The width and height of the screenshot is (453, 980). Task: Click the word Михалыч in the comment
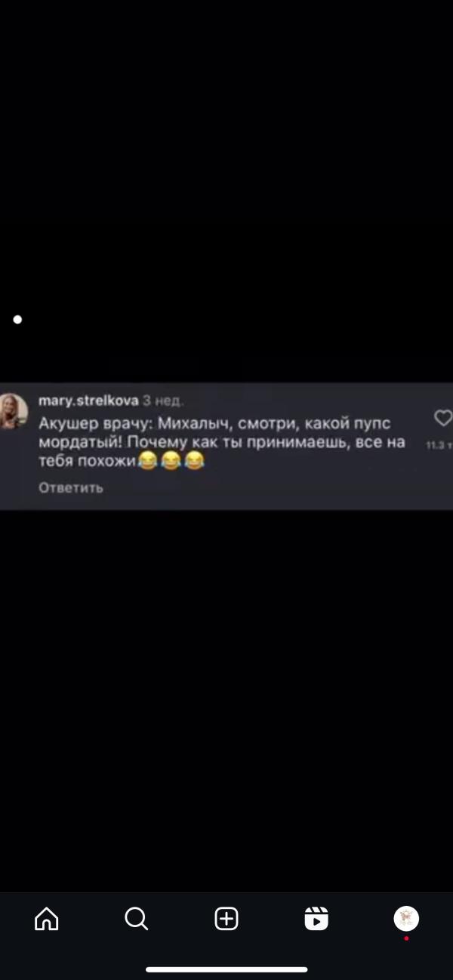pos(193,423)
